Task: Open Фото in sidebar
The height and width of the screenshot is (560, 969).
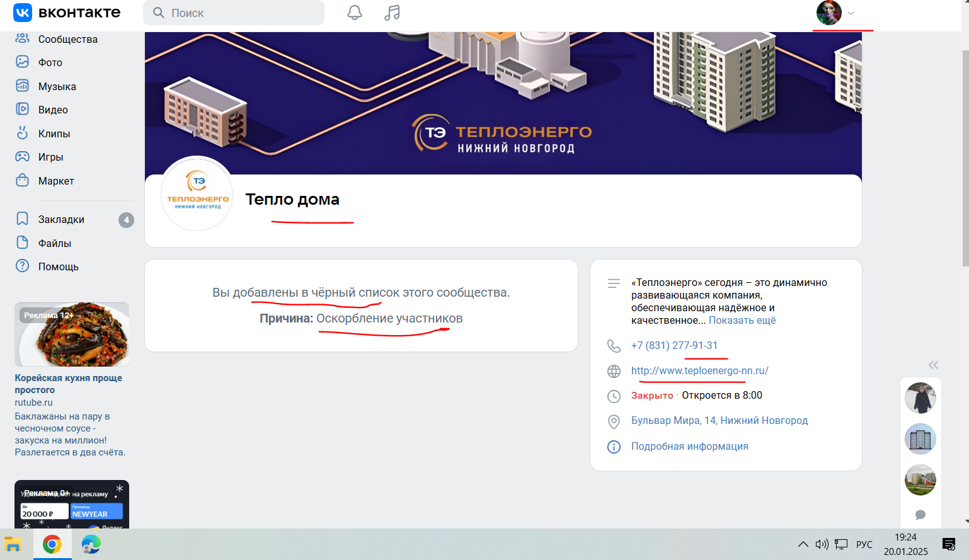Action: pos(50,62)
